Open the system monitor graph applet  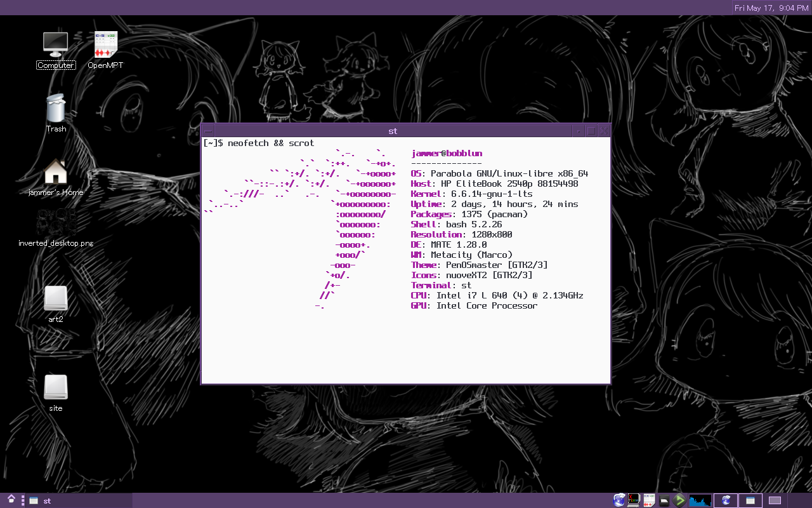[x=700, y=500]
